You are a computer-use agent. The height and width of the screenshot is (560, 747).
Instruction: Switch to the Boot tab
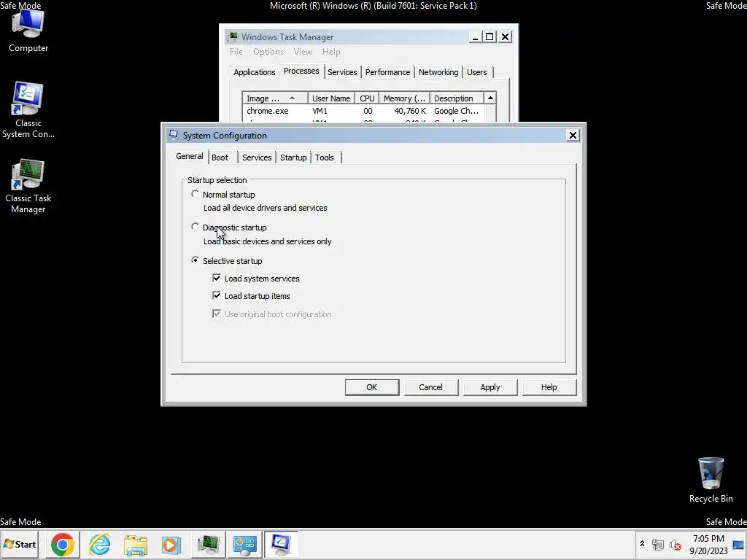point(220,157)
